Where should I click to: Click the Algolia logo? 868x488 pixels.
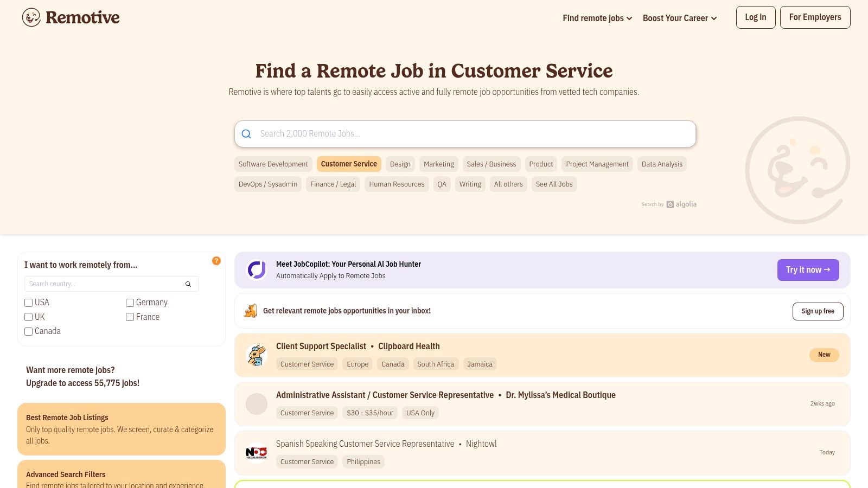point(681,204)
